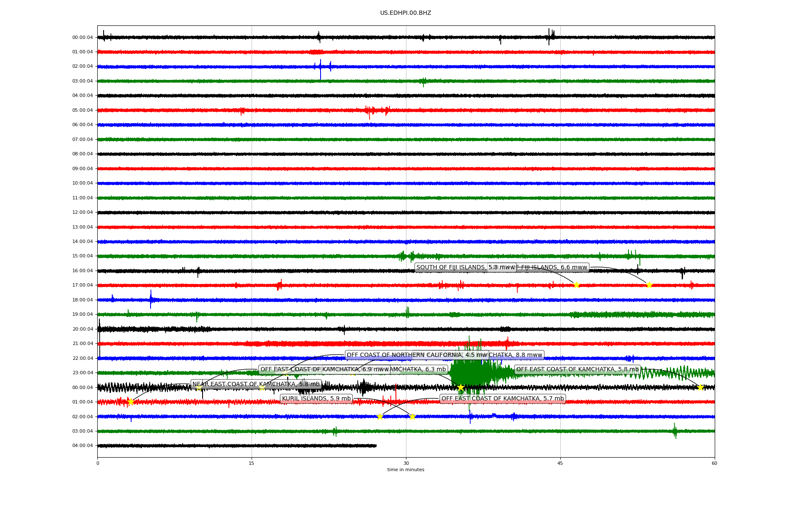Click the 10:00:04 trace time label
This screenshot has width=812, height=508.
click(82, 183)
